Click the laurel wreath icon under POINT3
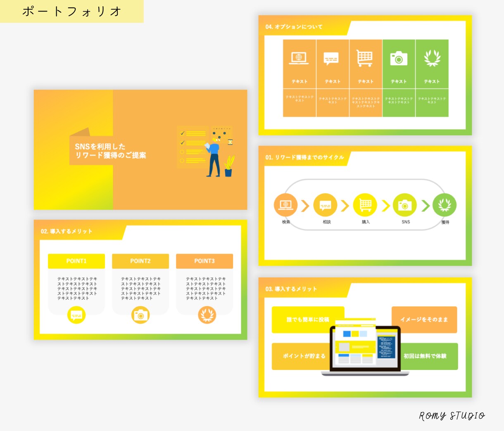The height and width of the screenshot is (431, 504). point(207,315)
